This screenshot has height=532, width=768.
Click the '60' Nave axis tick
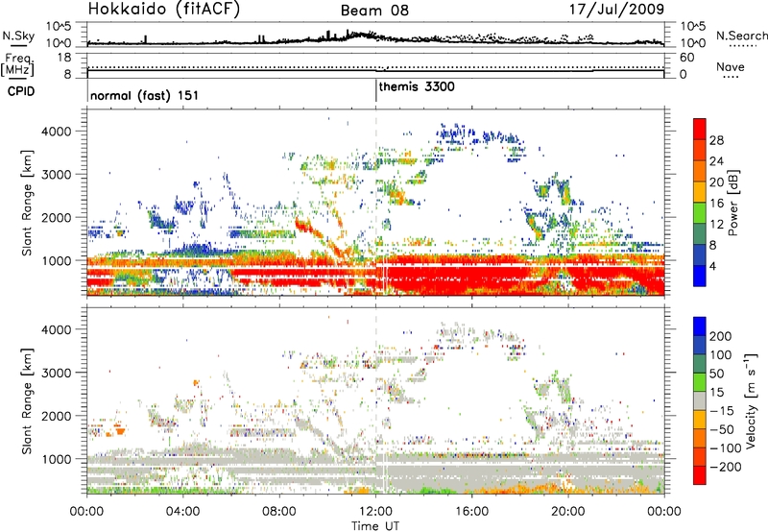[x=686, y=58]
